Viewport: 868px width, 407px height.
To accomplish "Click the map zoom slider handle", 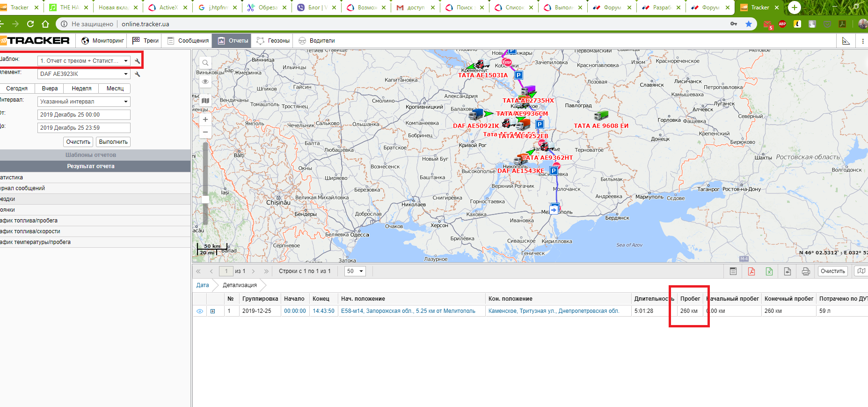I will [x=205, y=200].
